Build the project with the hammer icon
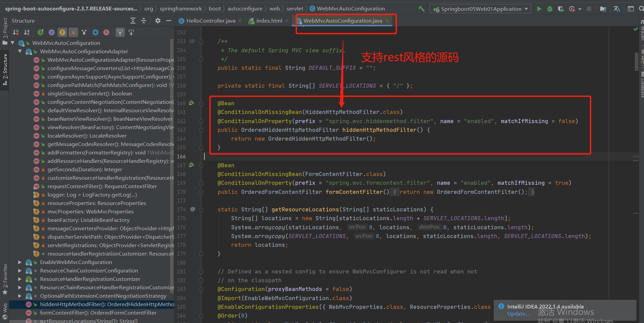 click(421, 9)
